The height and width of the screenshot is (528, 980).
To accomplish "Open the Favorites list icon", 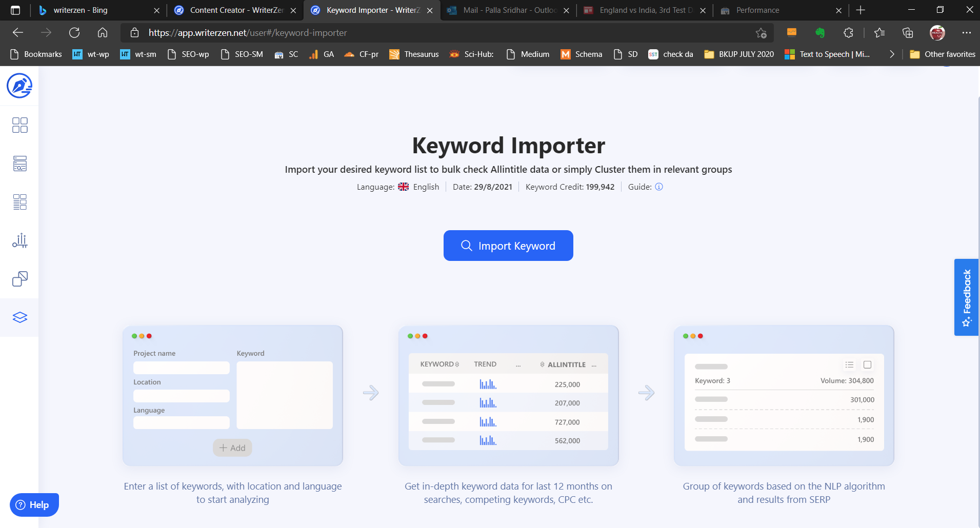I will (879, 33).
